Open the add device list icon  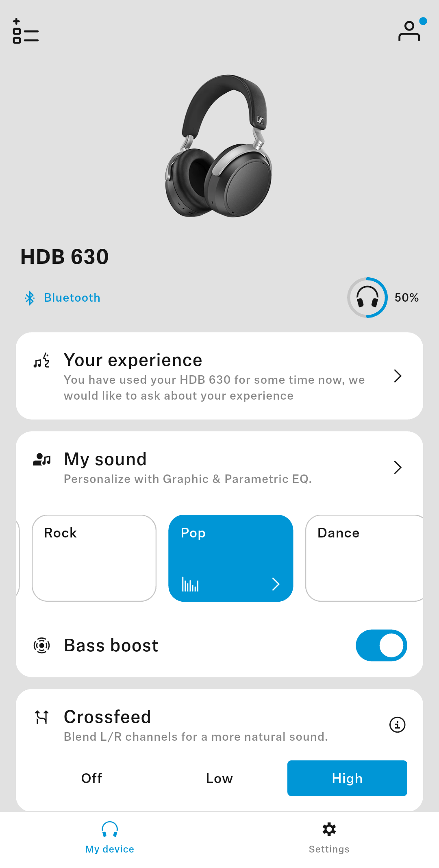(26, 31)
